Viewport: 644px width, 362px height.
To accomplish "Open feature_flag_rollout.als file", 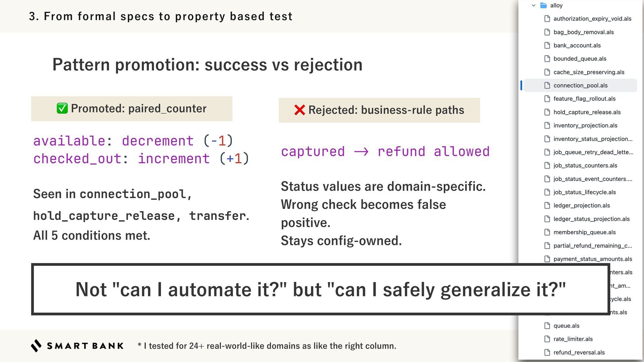I will 584,99.
